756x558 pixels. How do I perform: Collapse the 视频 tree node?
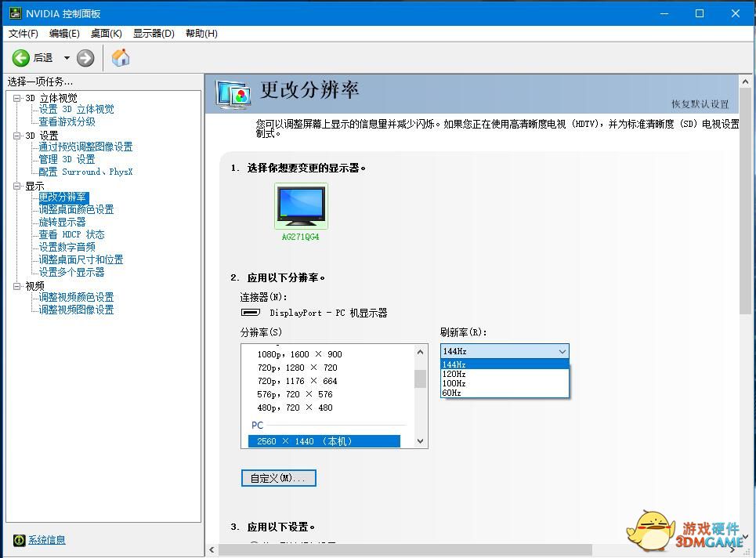[x=17, y=286]
